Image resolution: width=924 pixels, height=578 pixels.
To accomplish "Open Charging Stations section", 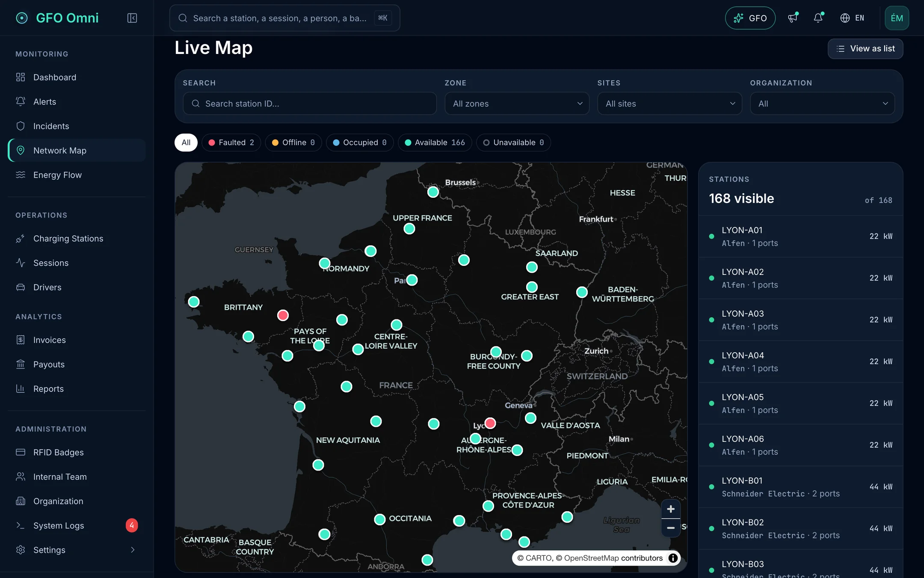I will pos(77,238).
